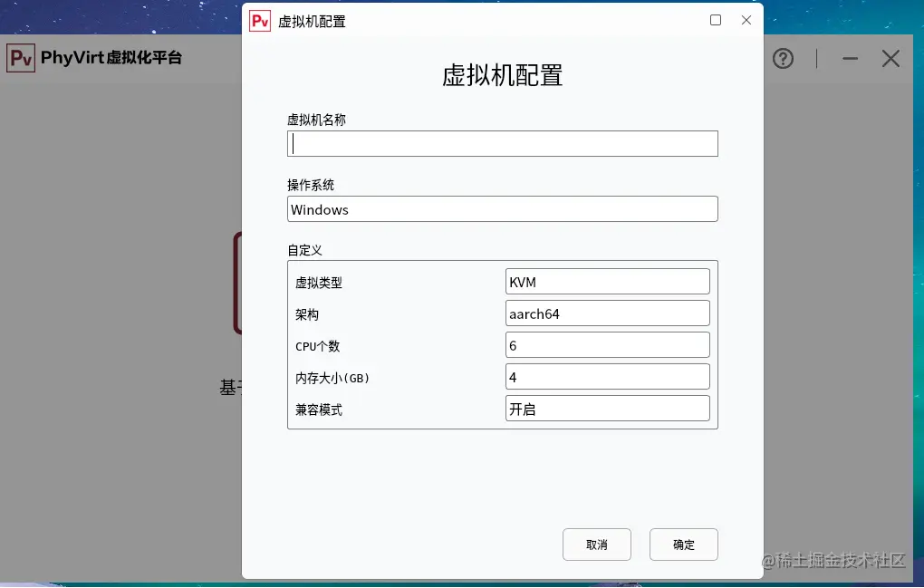Select the 架构 field showing aarch64

(607, 313)
